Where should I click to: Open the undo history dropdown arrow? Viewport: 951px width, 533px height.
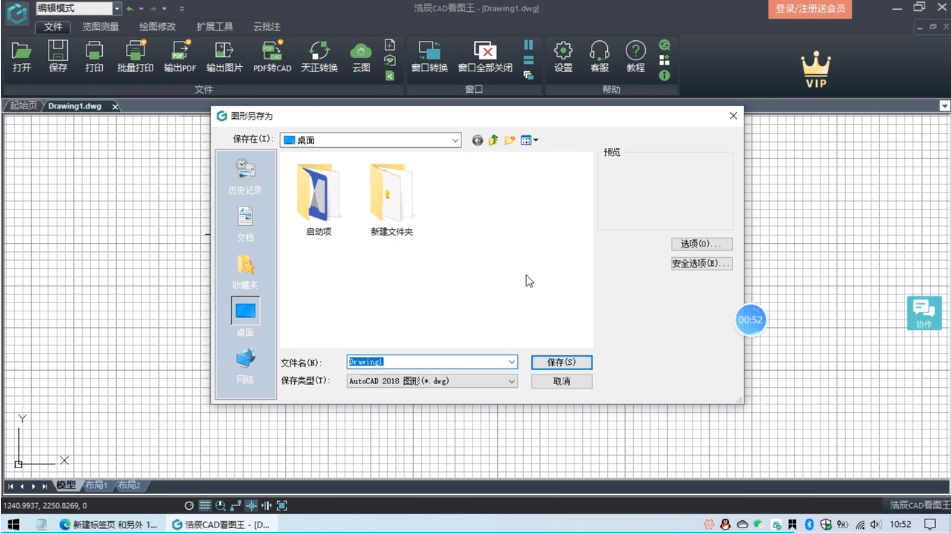tap(141, 8)
